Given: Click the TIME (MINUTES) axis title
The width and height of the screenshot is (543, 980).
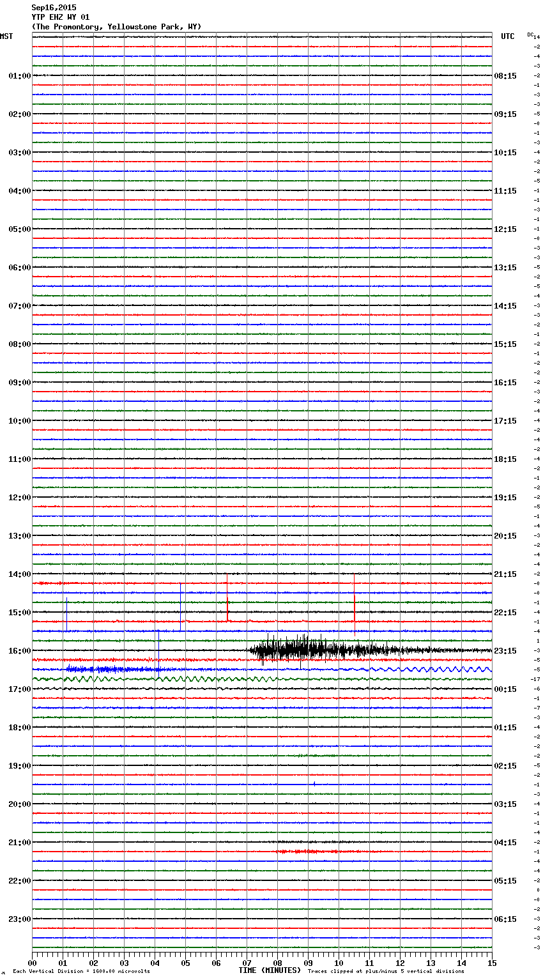Looking at the screenshot, I should (270, 970).
